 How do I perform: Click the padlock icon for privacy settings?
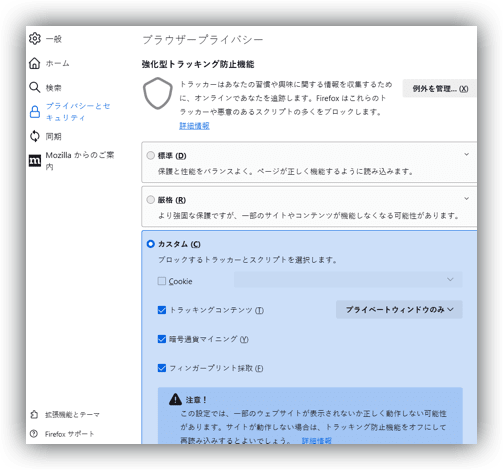pos(35,112)
